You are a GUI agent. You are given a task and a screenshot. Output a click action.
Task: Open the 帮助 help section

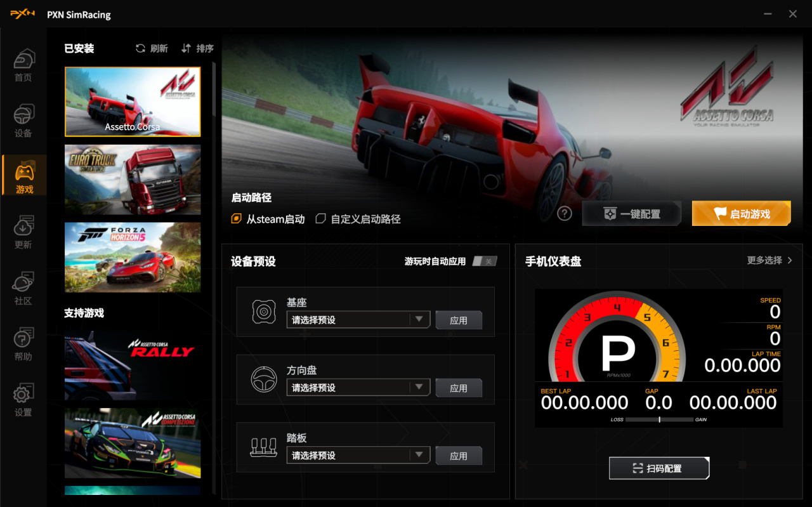[x=23, y=345]
